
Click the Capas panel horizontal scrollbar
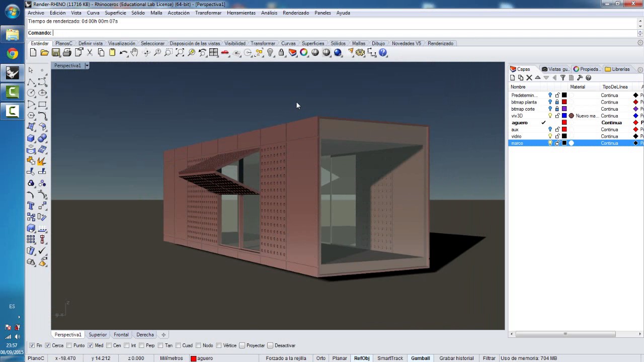point(565,334)
